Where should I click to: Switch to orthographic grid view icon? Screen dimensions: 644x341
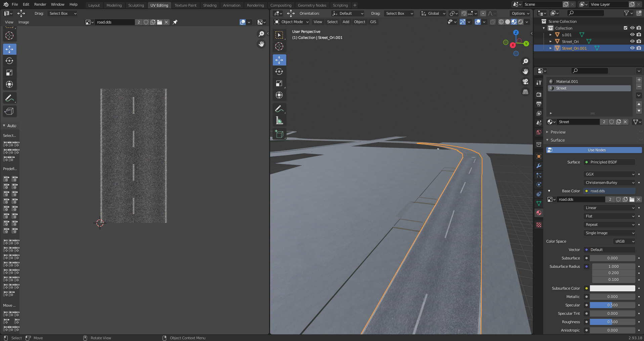click(x=525, y=92)
